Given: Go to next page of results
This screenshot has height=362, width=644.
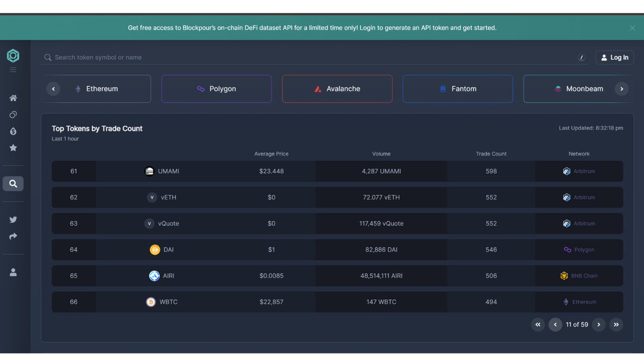Looking at the screenshot, I should (x=599, y=324).
